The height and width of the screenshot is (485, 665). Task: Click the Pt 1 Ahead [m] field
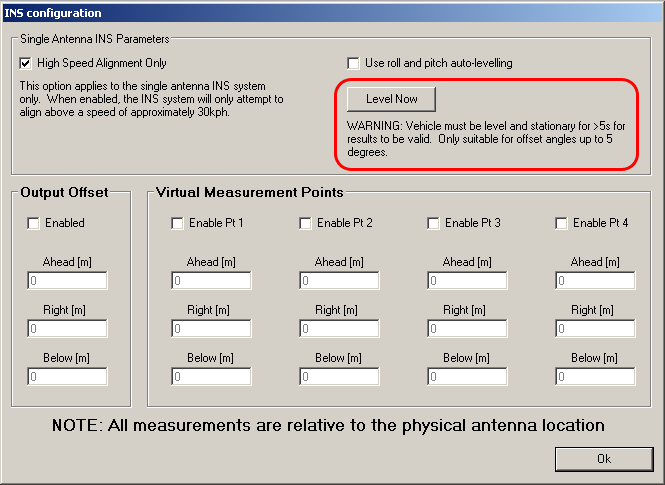[x=211, y=281]
